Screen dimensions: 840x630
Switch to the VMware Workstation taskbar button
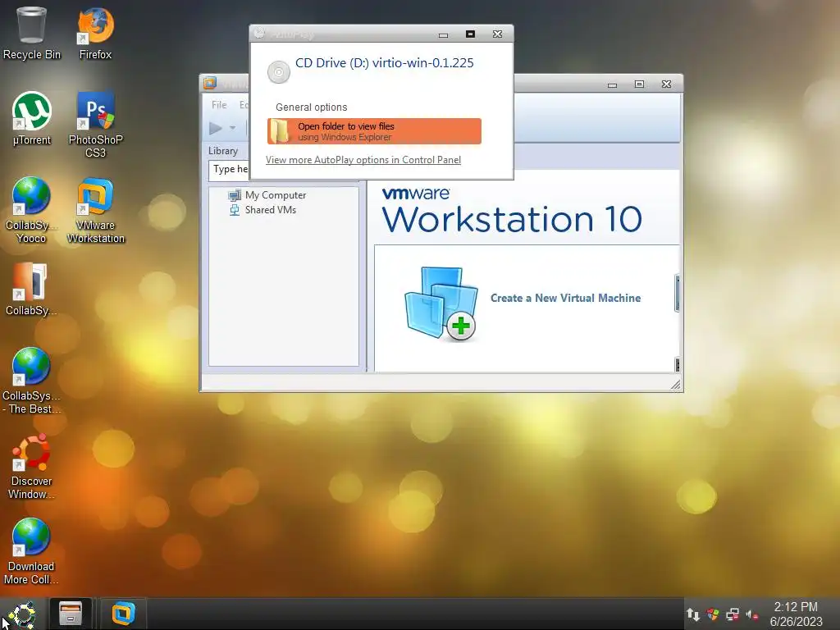[123, 614]
